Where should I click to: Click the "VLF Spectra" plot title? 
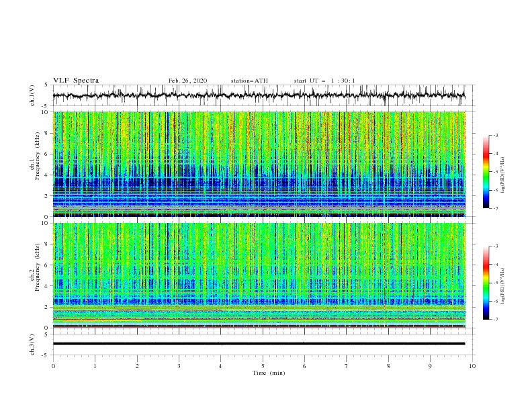[76, 81]
